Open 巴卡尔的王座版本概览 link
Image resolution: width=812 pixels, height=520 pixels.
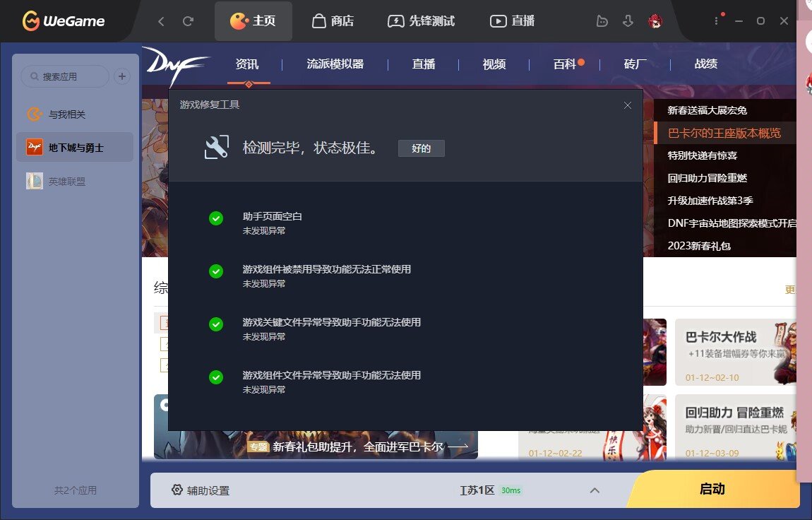coord(724,133)
